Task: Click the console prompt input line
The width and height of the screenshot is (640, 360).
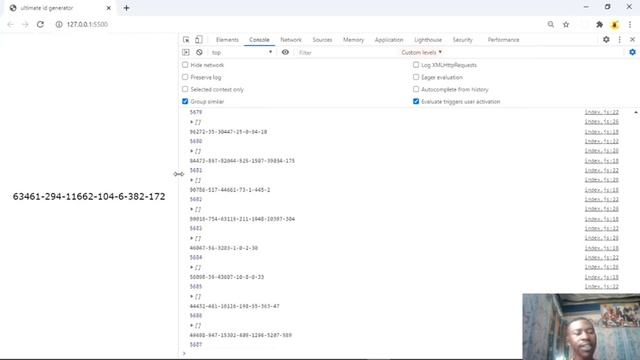Action: [351, 353]
